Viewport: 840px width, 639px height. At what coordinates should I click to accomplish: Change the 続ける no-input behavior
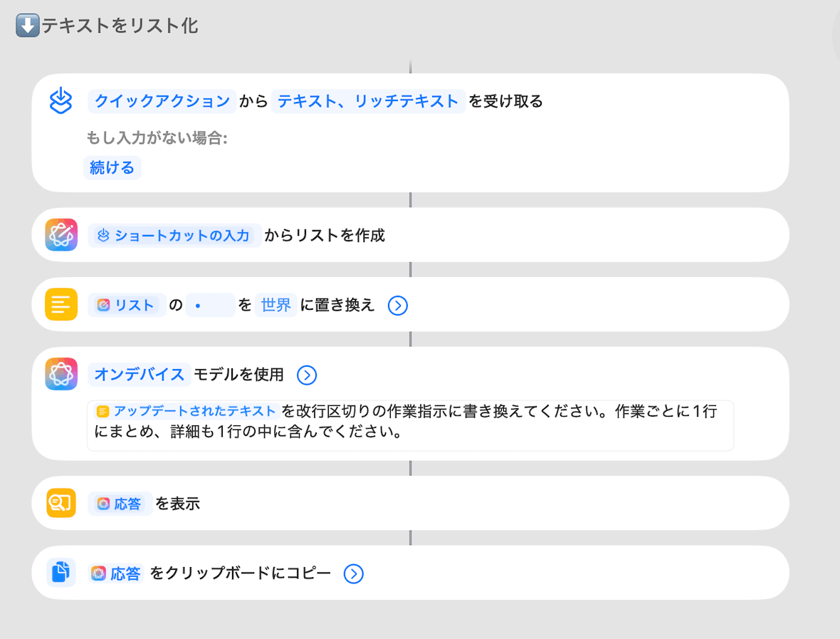112,168
